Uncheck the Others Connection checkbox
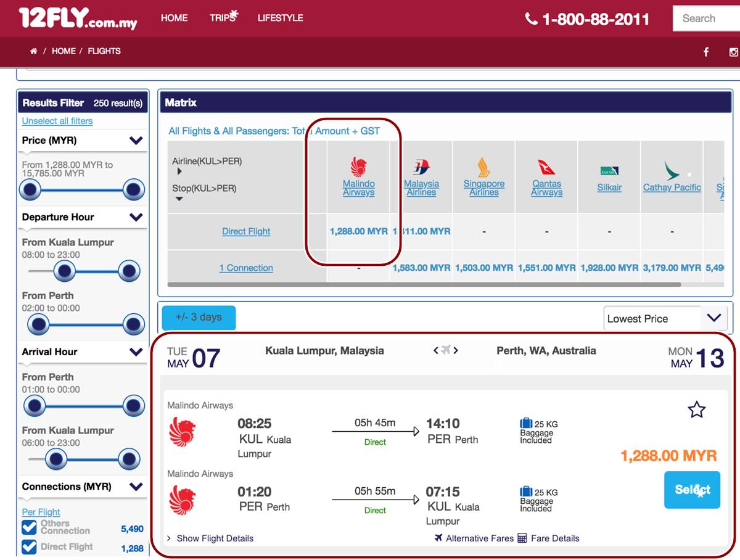 pyautogui.click(x=30, y=527)
